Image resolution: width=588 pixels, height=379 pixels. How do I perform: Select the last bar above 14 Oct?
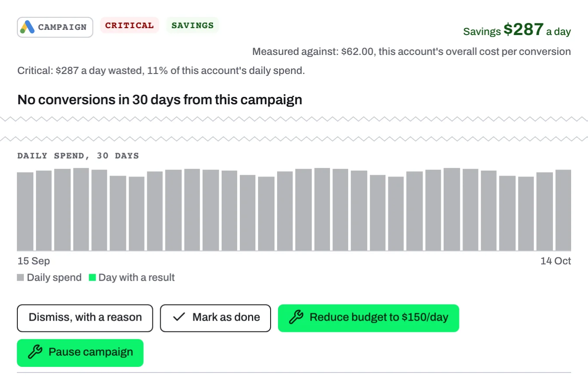(x=563, y=210)
